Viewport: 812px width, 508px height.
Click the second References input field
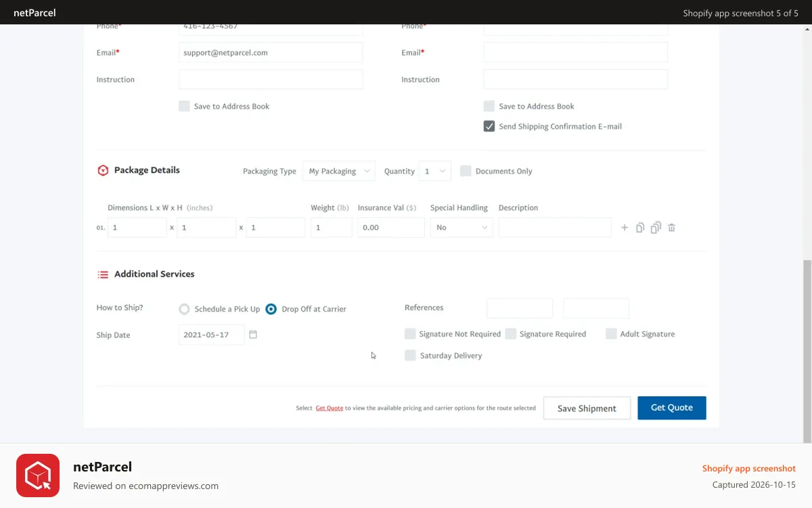point(596,308)
